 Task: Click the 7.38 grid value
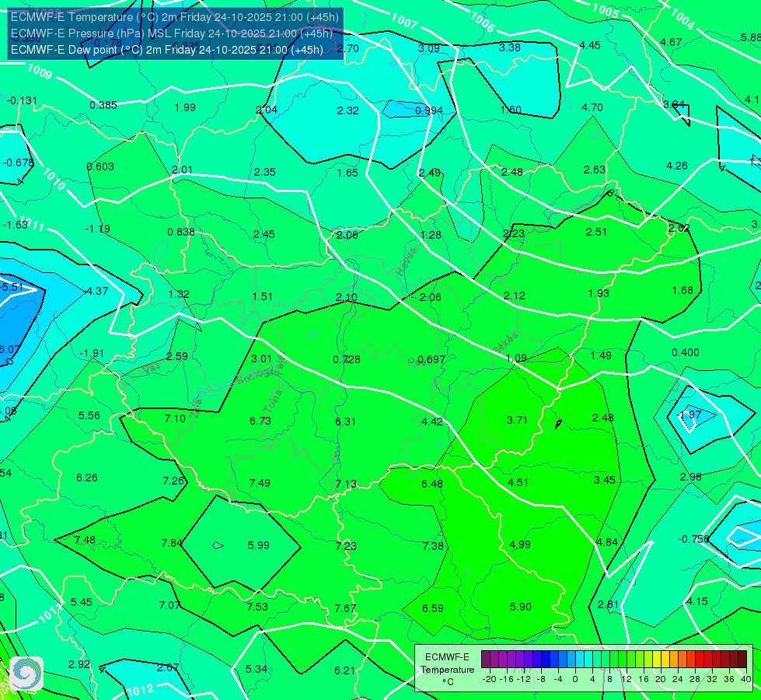tap(433, 546)
